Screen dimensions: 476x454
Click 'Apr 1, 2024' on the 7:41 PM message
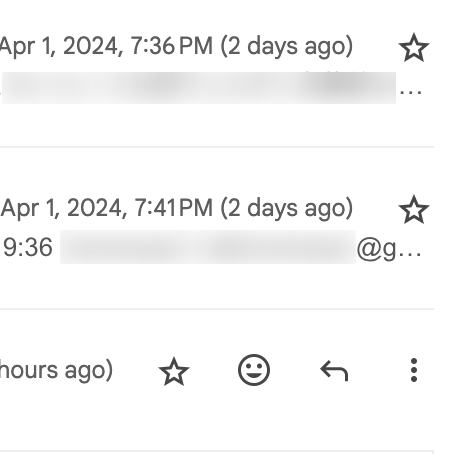(x=64, y=209)
